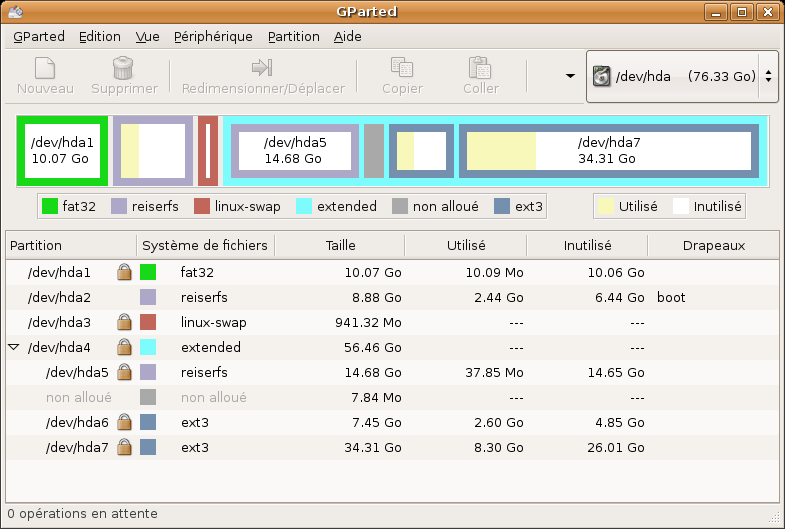Open the Vue menu
The image size is (785, 529).
click(147, 37)
